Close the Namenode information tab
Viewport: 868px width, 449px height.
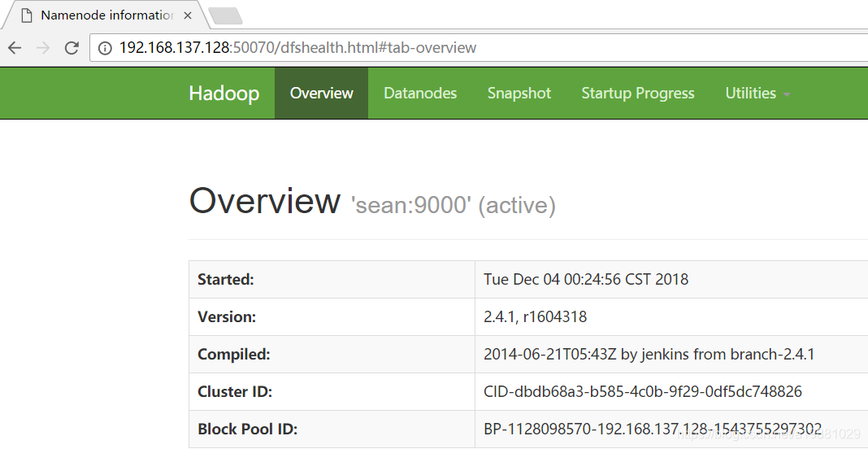[x=188, y=15]
